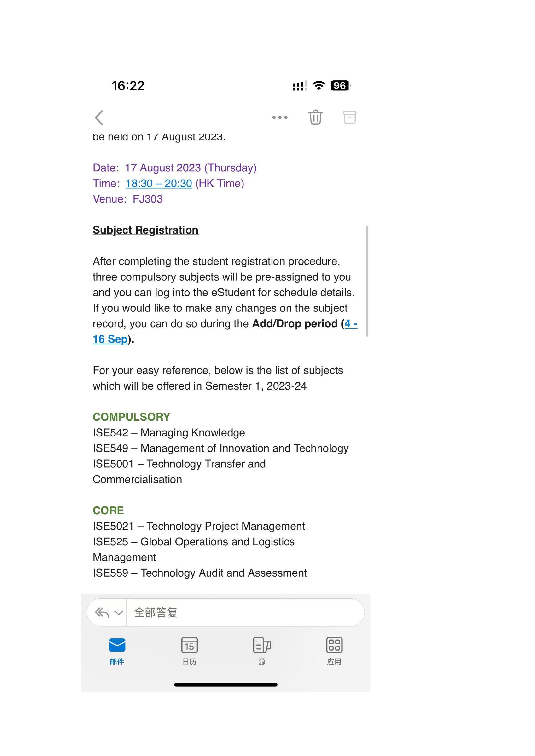Tap the Wi-Fi status icon
Image resolution: width=535 pixels, height=756 pixels.
click(x=318, y=86)
